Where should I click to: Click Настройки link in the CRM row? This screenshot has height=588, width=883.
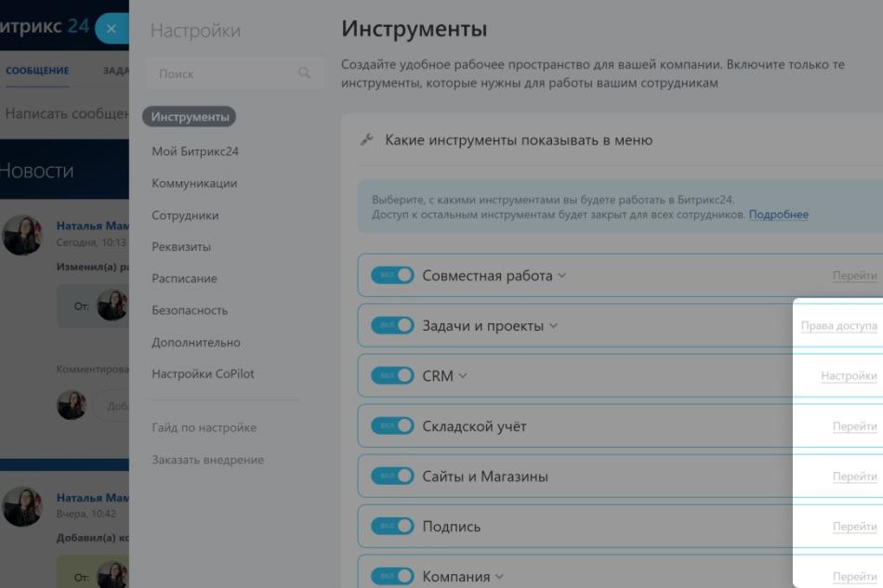[849, 376]
